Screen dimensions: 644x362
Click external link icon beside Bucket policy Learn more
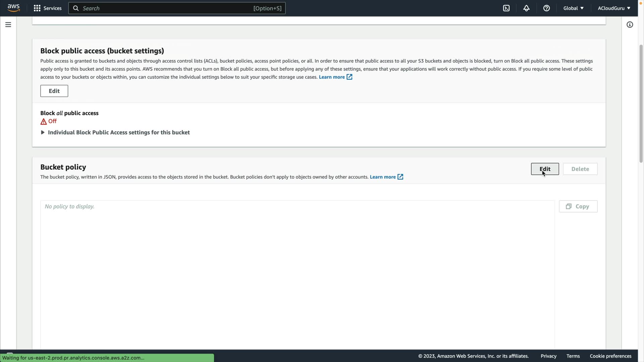[x=400, y=177]
